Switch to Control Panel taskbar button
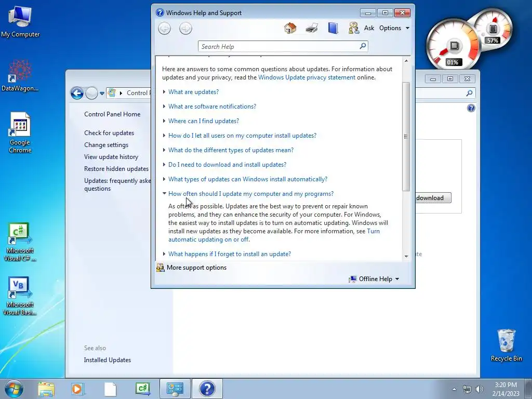Screen dimensions: 532x399 pos(175,389)
